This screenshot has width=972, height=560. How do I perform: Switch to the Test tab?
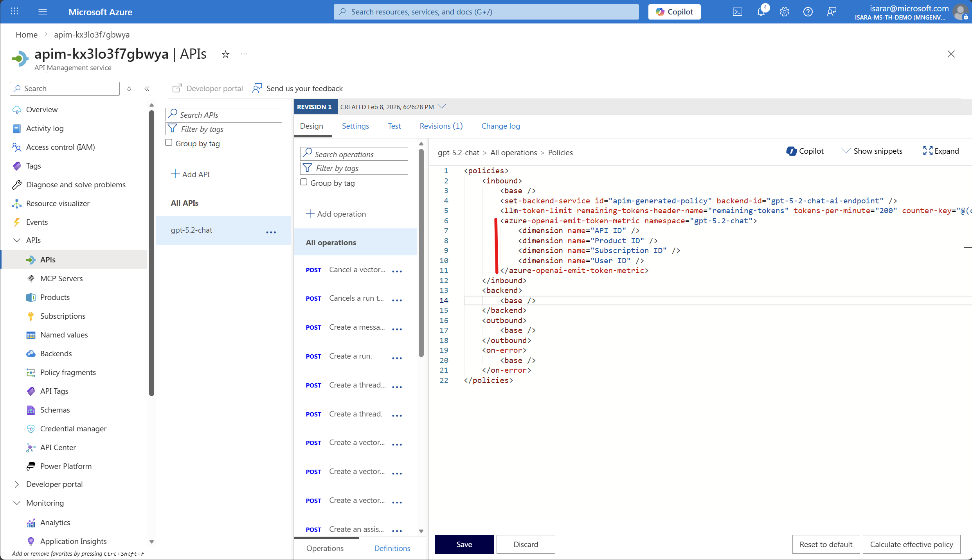point(394,126)
